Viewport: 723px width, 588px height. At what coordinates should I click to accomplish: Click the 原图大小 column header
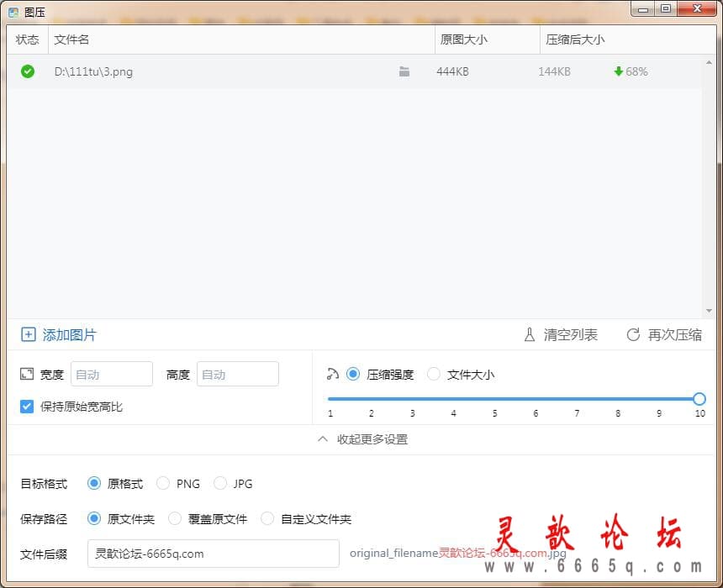coord(488,39)
